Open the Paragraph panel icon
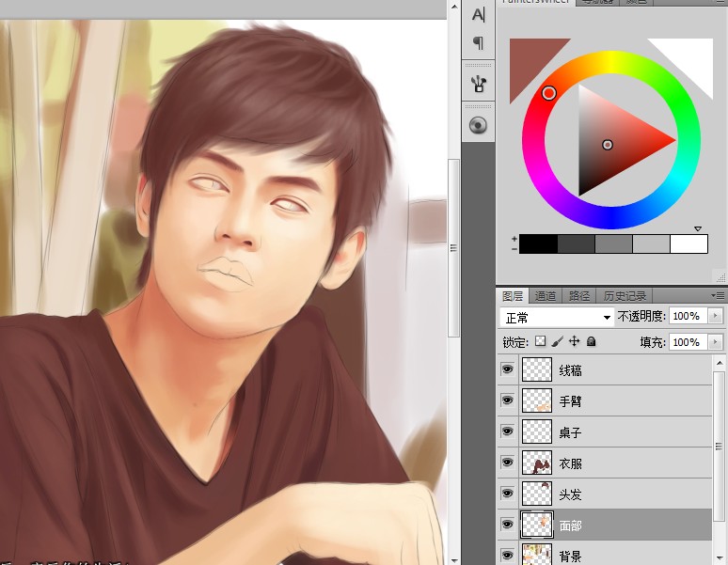Screen dimensions: 728x565 coord(478,43)
